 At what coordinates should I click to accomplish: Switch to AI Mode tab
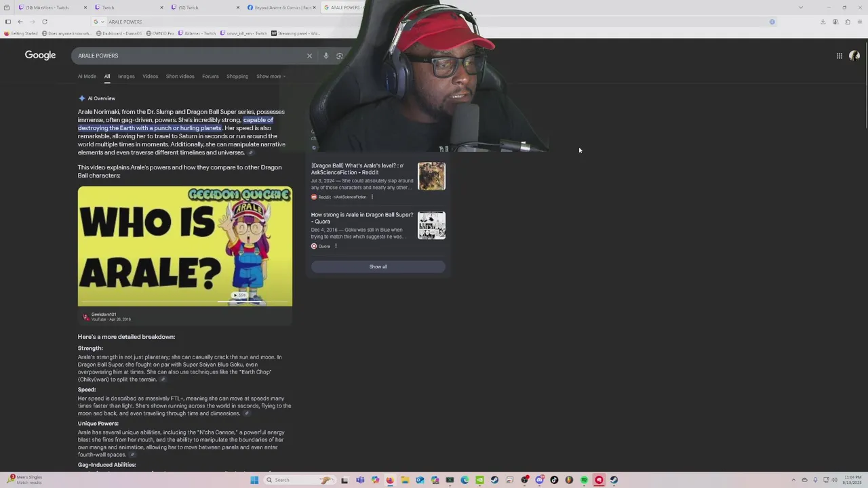point(87,76)
